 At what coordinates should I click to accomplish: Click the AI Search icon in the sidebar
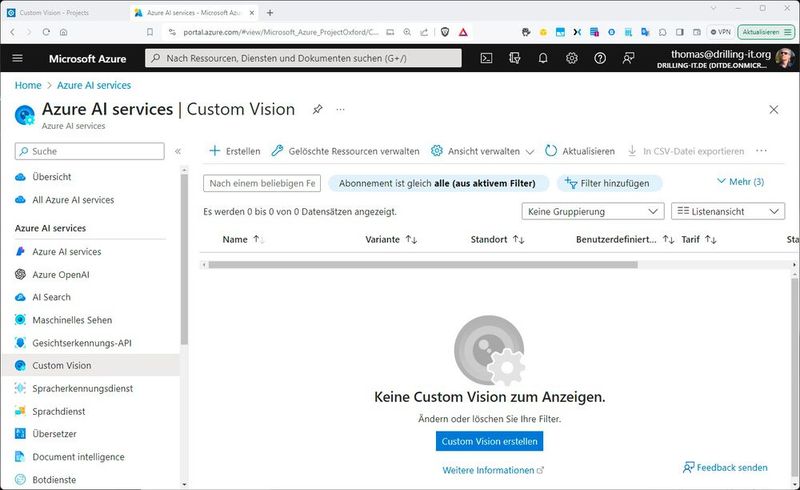coord(20,297)
